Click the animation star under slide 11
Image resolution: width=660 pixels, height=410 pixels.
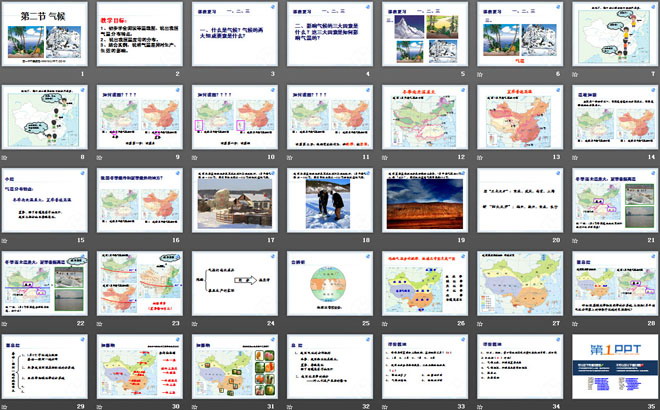pyautogui.click(x=290, y=157)
